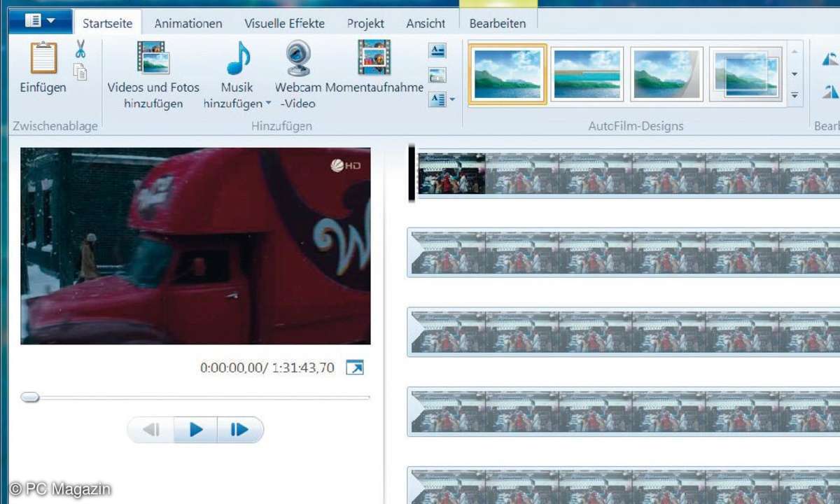Viewport: 840px width, 504px height.
Task: Open the Animationen tab
Action: (188, 23)
